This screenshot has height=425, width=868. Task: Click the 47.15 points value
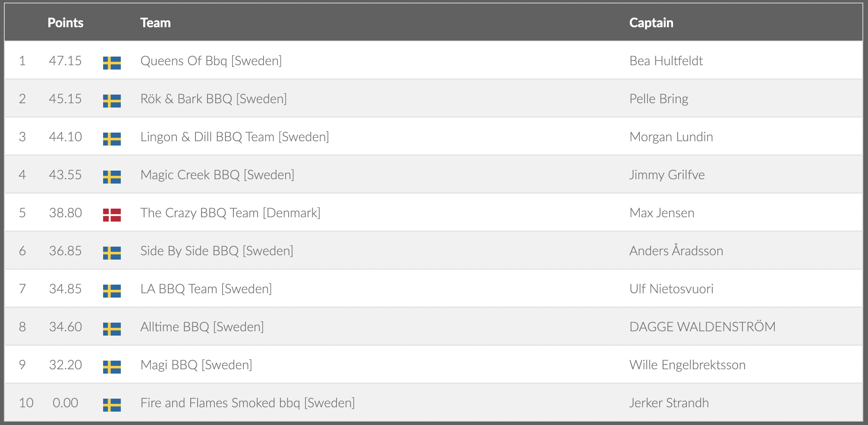pos(65,61)
